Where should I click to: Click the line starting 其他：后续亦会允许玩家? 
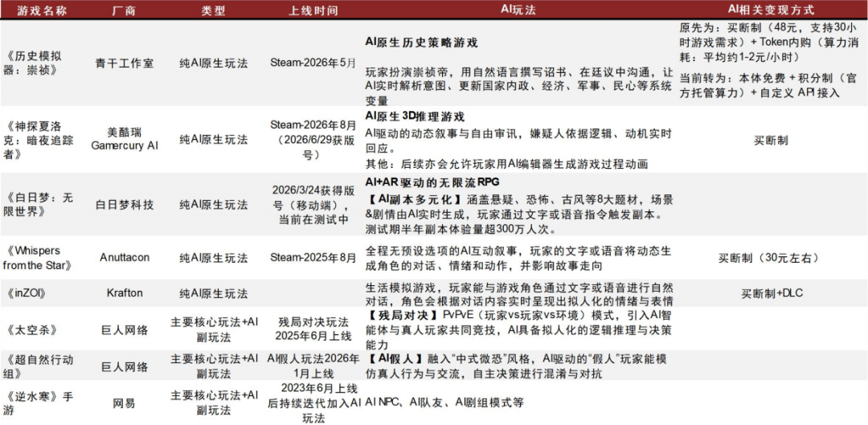pyautogui.click(x=506, y=164)
